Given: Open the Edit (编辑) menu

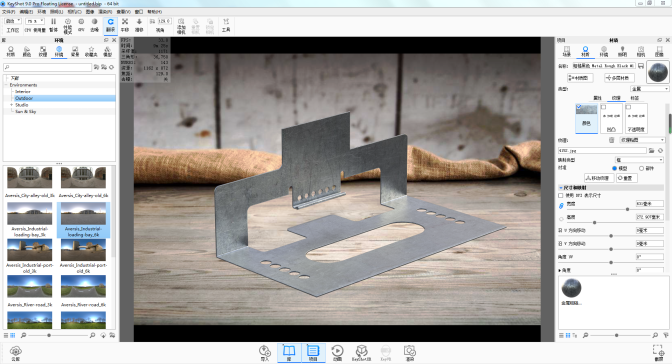Looking at the screenshot, I should (26, 12).
